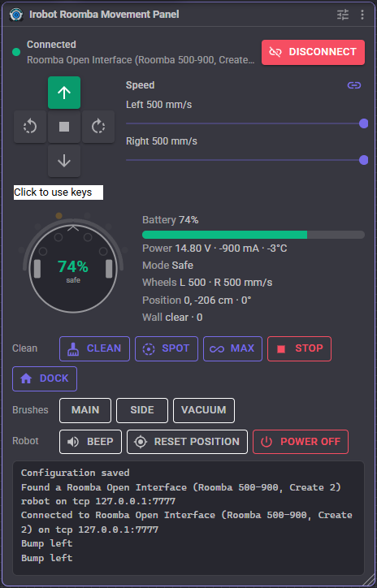The width and height of the screenshot is (377, 588).
Task: Click the battery level progress bar
Action: (253, 235)
